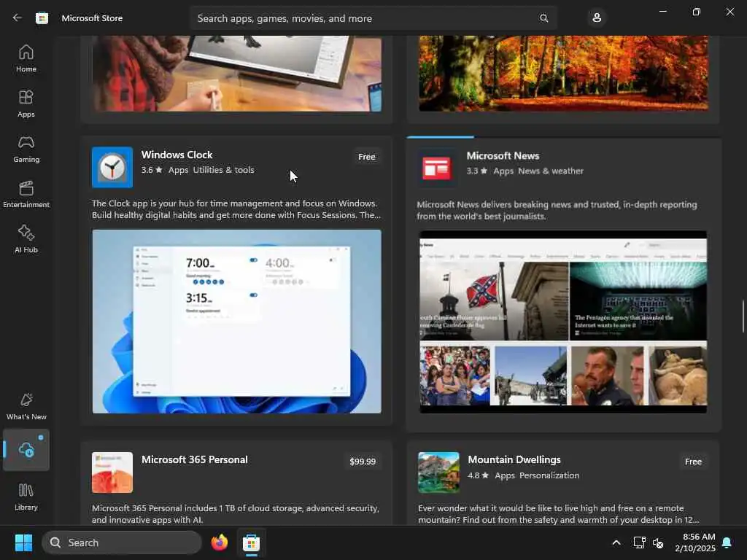Click the Windows Clock screenshot thumbnail
Image resolution: width=747 pixels, height=560 pixels.
point(237,322)
